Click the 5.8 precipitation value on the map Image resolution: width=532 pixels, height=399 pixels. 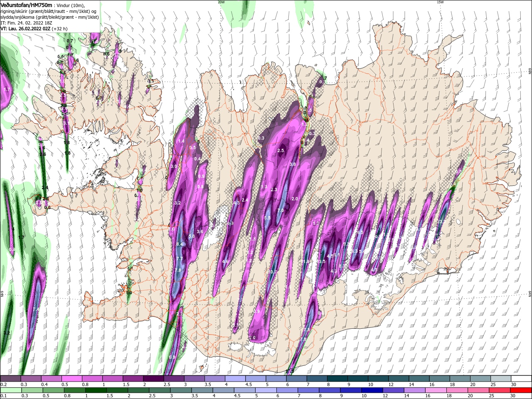192,236
